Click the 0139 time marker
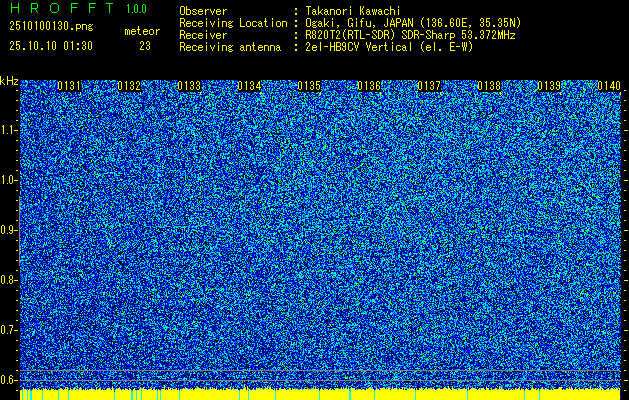Viewport: 629px width, 400px height. (549, 86)
